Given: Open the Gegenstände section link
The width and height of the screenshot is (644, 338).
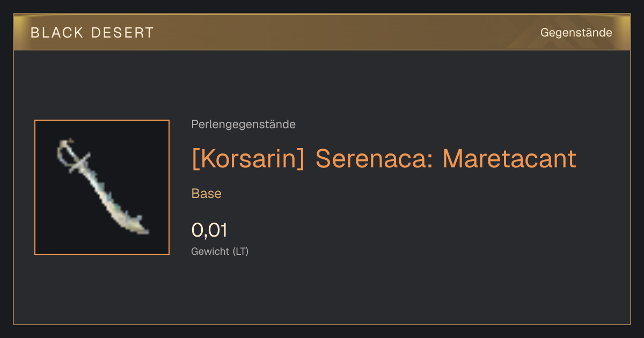Looking at the screenshot, I should coord(576,33).
